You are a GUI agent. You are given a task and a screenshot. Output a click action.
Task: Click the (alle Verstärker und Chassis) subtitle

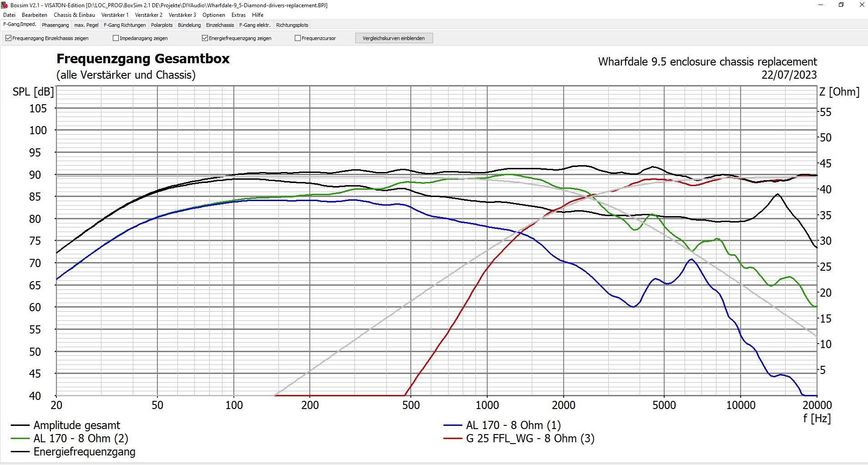pos(126,75)
